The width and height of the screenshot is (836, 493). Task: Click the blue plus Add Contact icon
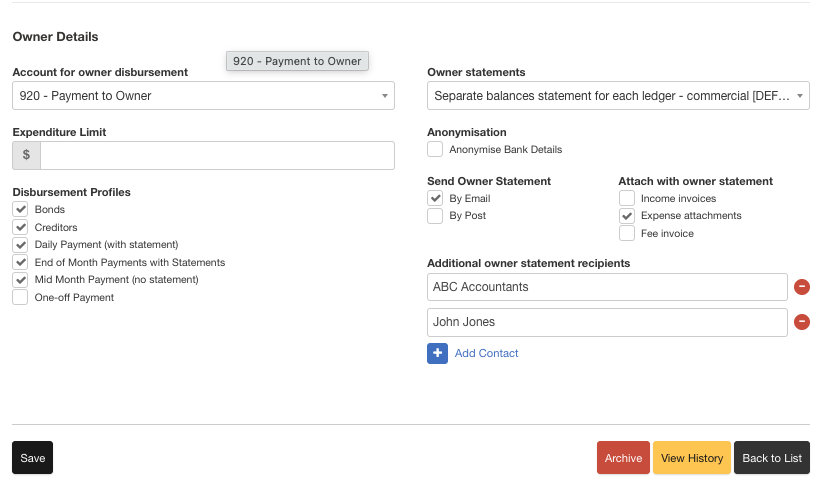[437, 353]
